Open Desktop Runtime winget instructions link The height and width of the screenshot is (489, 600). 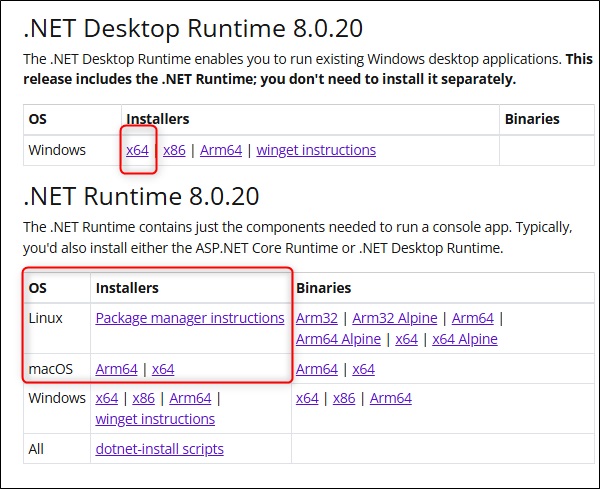pyautogui.click(x=316, y=150)
